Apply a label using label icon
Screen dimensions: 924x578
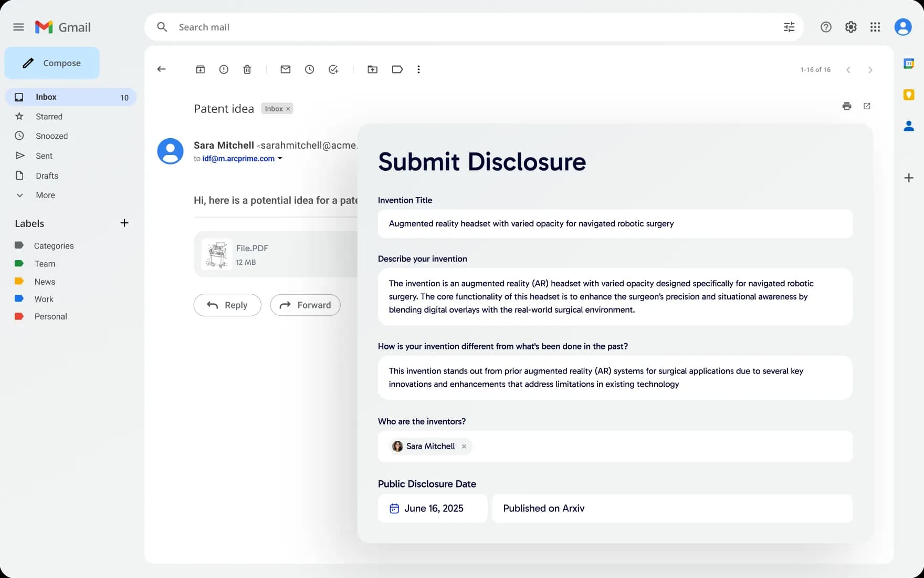[x=397, y=69]
